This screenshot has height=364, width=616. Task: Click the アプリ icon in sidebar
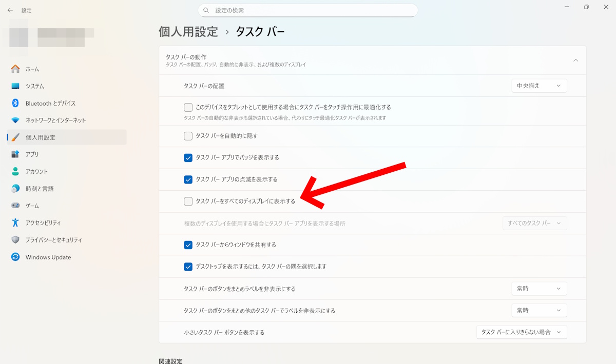[x=15, y=154]
